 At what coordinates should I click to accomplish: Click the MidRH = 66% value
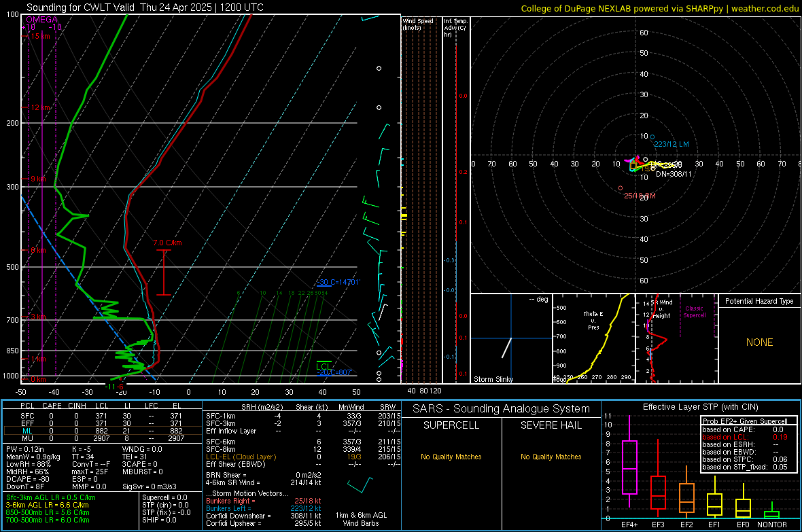(x=28, y=472)
